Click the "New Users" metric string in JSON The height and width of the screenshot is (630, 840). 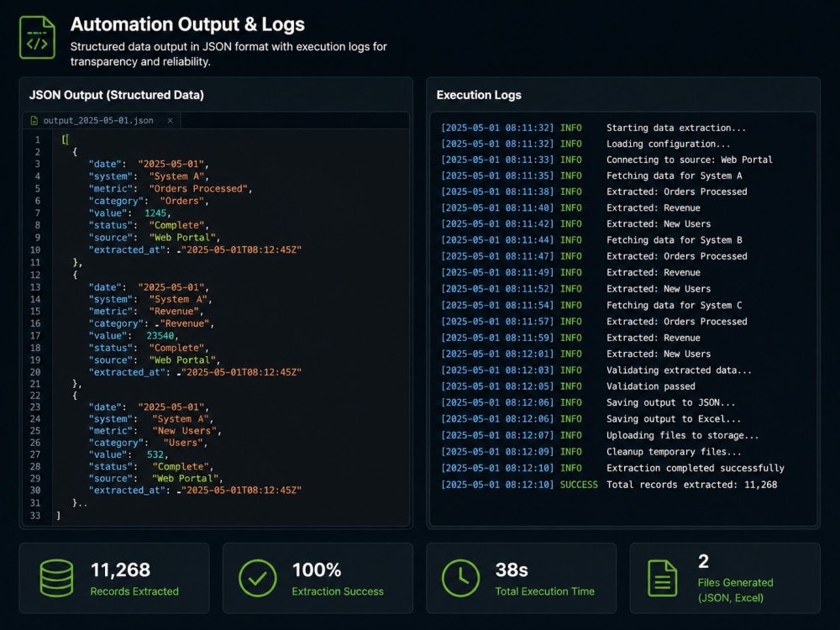tap(184, 431)
